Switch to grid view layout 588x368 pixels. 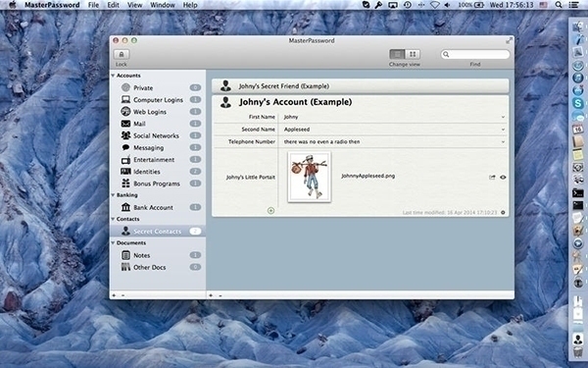coord(413,54)
